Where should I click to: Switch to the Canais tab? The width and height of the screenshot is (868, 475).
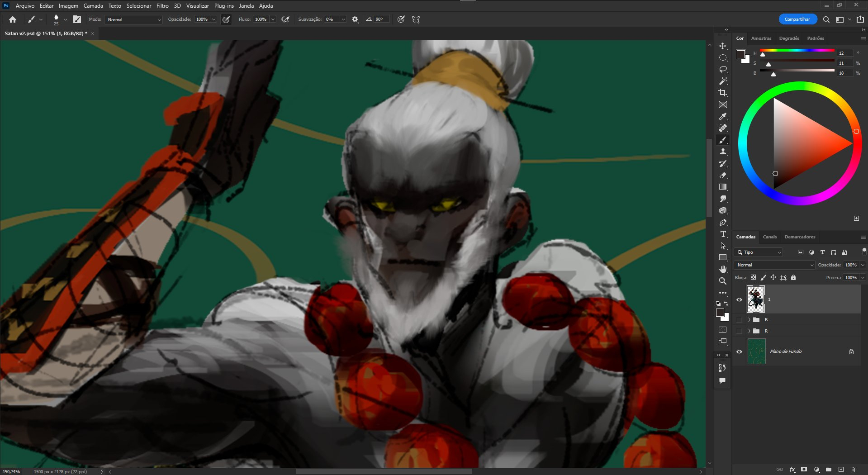(769, 237)
